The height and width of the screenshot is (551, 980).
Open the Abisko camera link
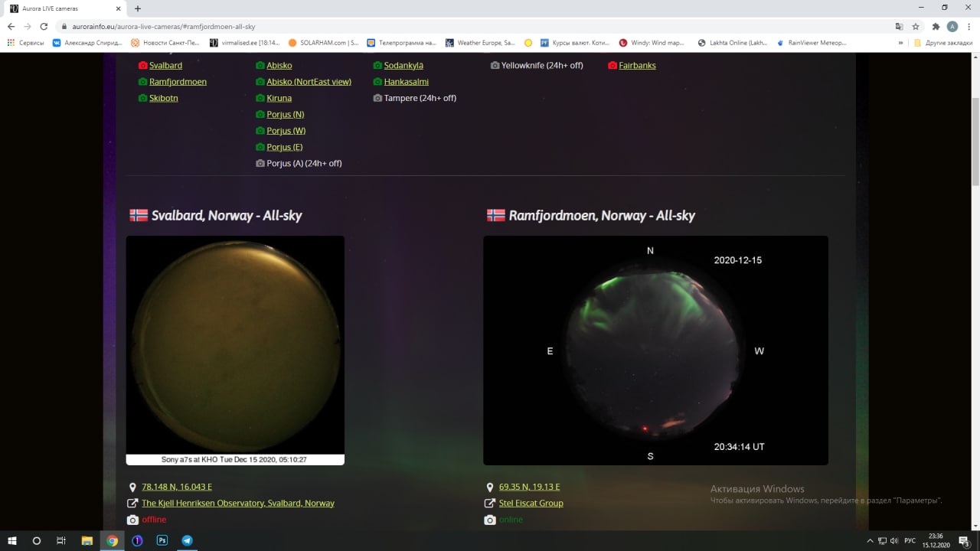click(x=279, y=66)
